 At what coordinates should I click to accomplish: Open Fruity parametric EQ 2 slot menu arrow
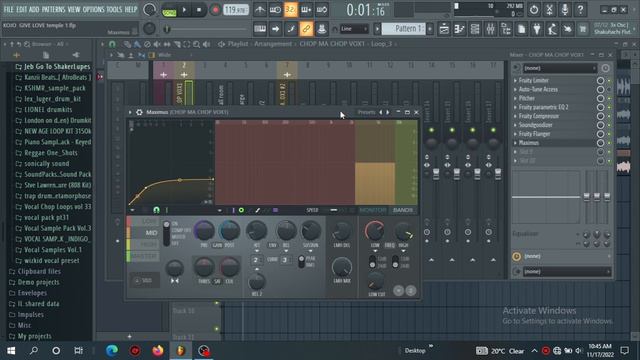click(516, 107)
